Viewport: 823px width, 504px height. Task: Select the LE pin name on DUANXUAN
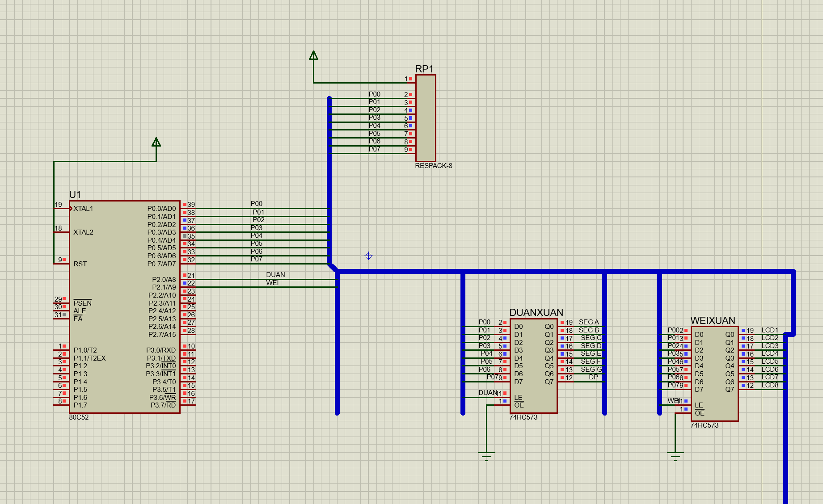coord(518,398)
